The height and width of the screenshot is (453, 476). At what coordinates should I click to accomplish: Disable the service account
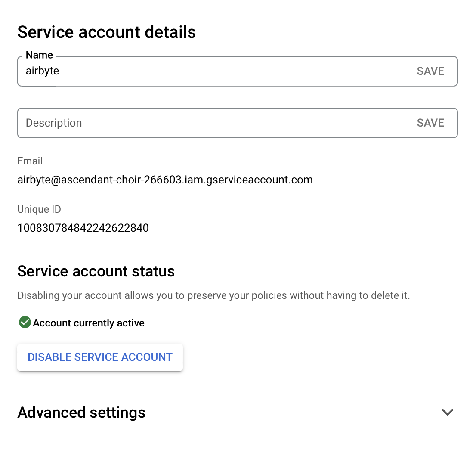click(100, 357)
